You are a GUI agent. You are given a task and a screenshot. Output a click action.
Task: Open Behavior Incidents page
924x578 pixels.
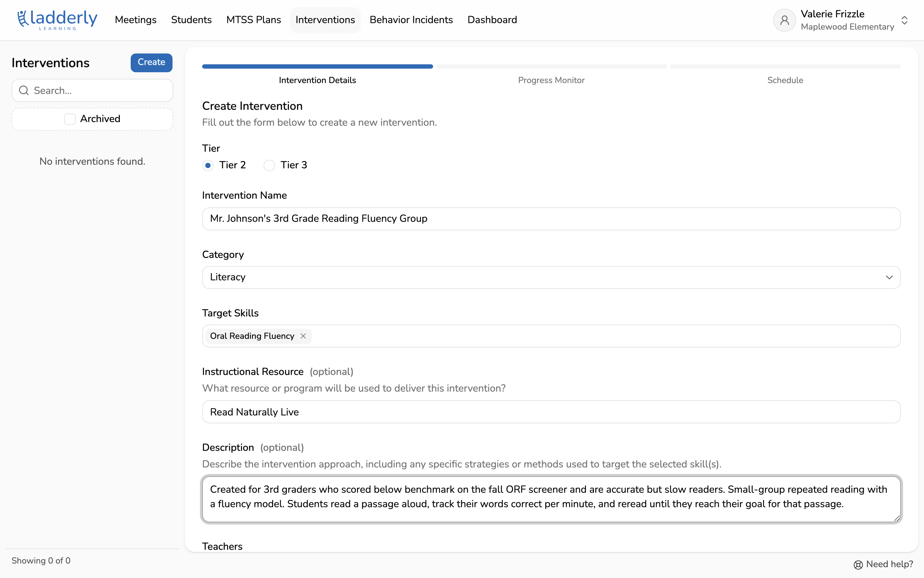pos(411,20)
